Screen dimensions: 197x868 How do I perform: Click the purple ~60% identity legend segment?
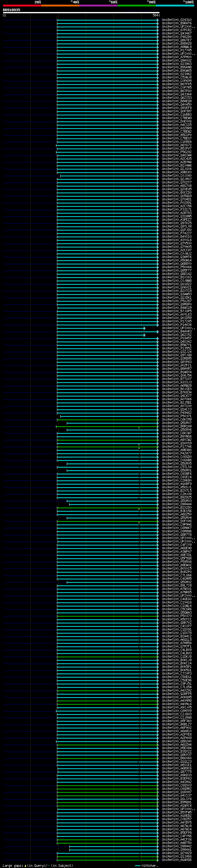point(98,6)
